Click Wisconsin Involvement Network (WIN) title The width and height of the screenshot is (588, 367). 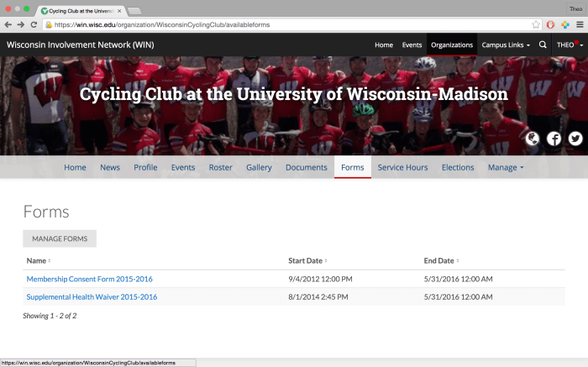coord(81,45)
